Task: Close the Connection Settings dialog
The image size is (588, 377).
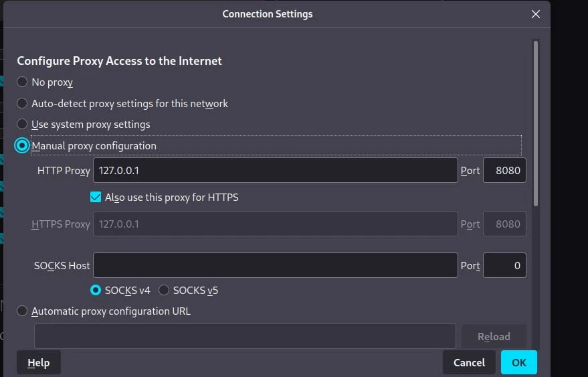Action: (535, 14)
